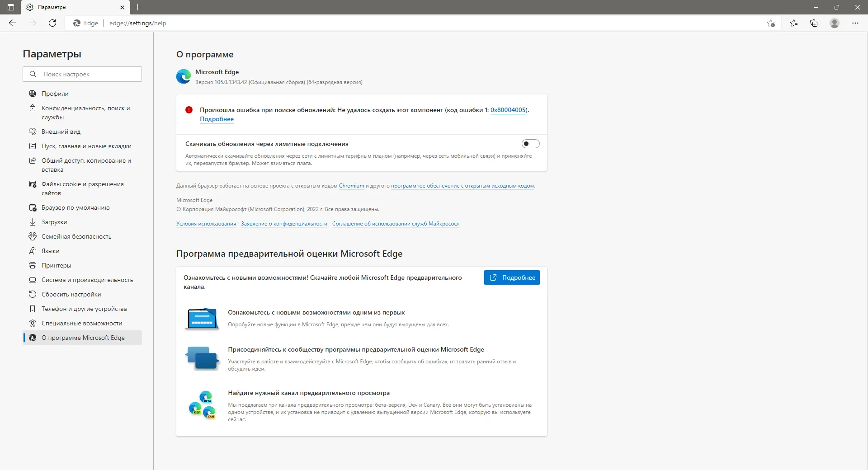The width and height of the screenshot is (868, 470).
Task: Go back with the back arrow
Action: click(13, 23)
